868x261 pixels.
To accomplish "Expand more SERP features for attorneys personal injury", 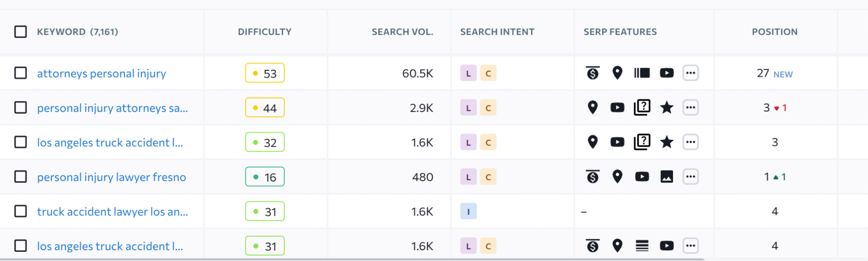I will click(690, 73).
